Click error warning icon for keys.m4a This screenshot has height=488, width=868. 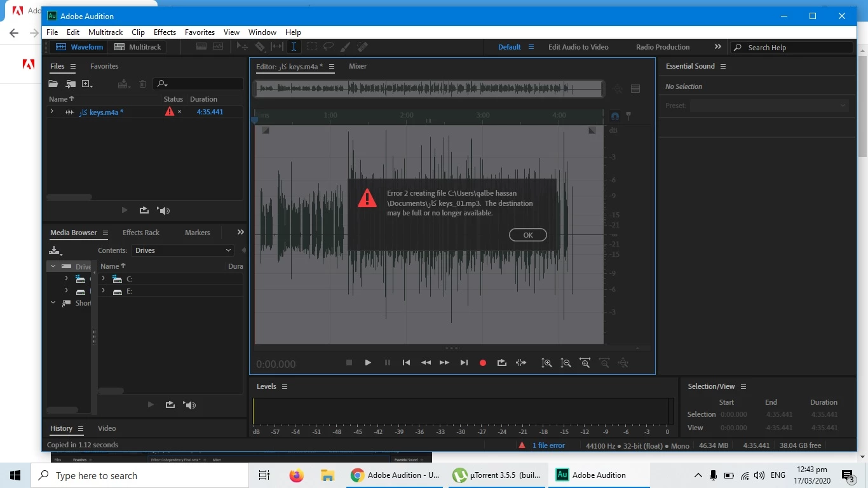(x=169, y=111)
